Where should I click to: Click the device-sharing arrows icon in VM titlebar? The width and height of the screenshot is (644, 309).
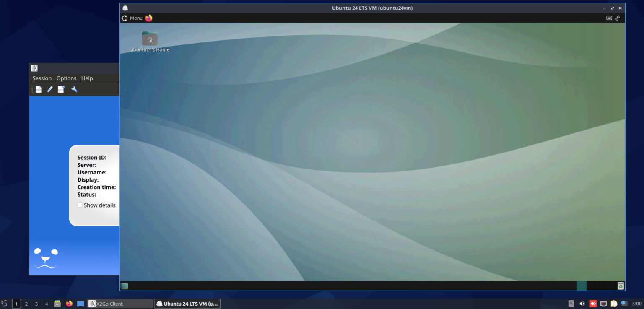pyautogui.click(x=617, y=18)
